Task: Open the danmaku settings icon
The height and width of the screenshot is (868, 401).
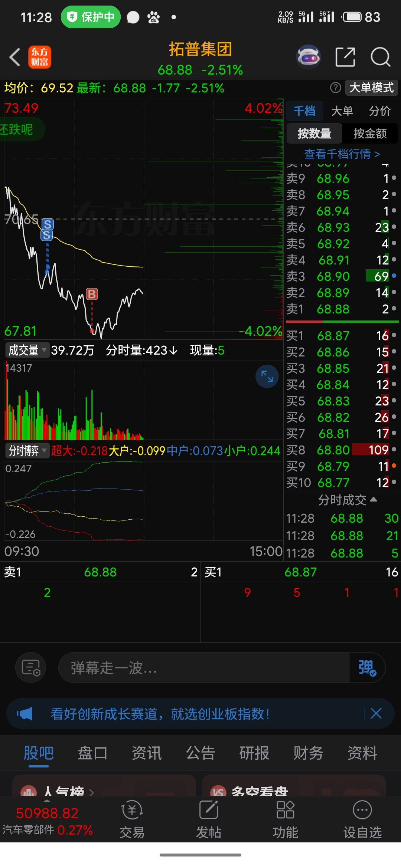Action: (31, 668)
